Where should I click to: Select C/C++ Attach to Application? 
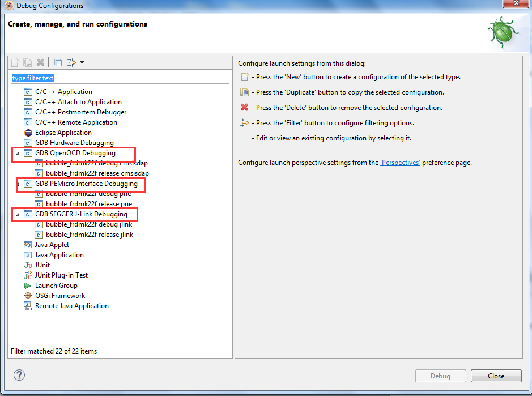(x=78, y=102)
